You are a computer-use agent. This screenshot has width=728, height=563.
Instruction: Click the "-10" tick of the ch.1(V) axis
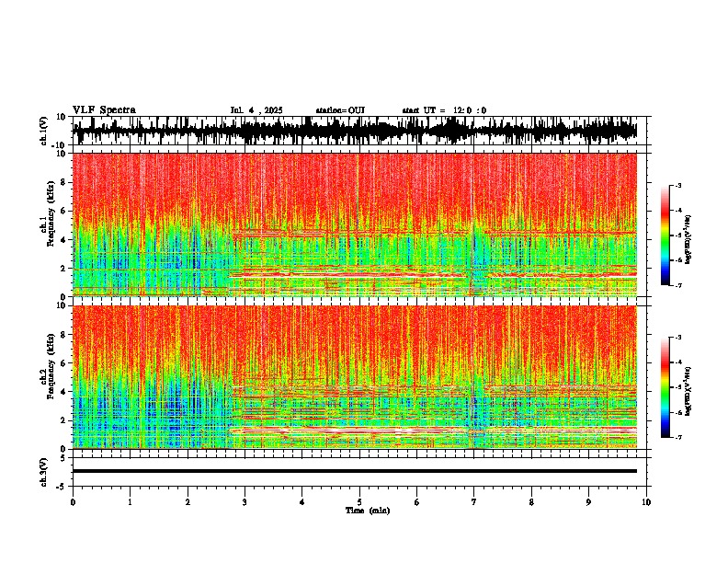coord(60,145)
